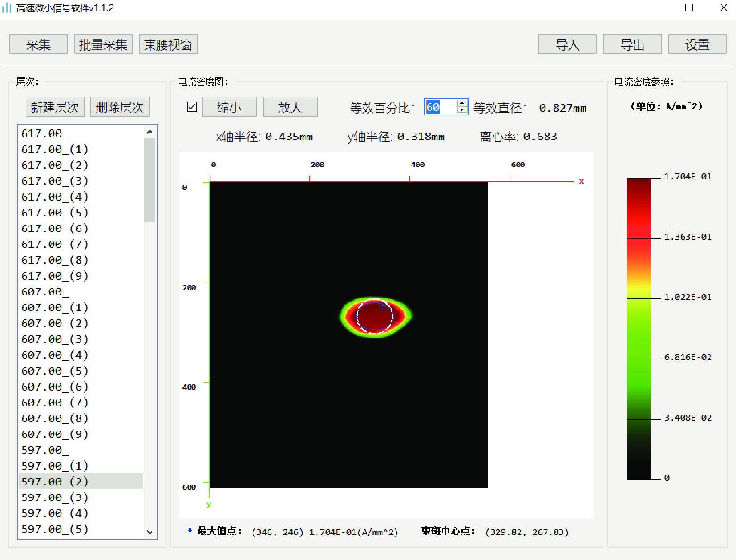The image size is (736, 560).
Task: Click the 1.704E-01 color scale label
Action: [x=687, y=177]
